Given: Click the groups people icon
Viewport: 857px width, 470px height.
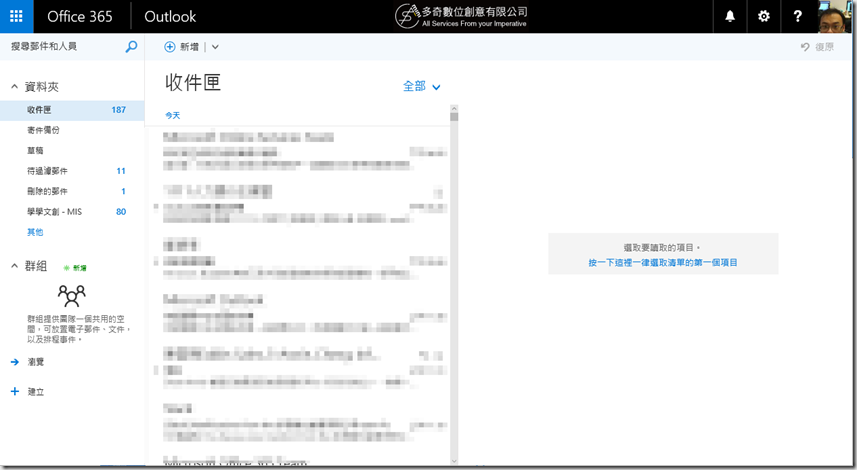Looking at the screenshot, I should point(72,295).
